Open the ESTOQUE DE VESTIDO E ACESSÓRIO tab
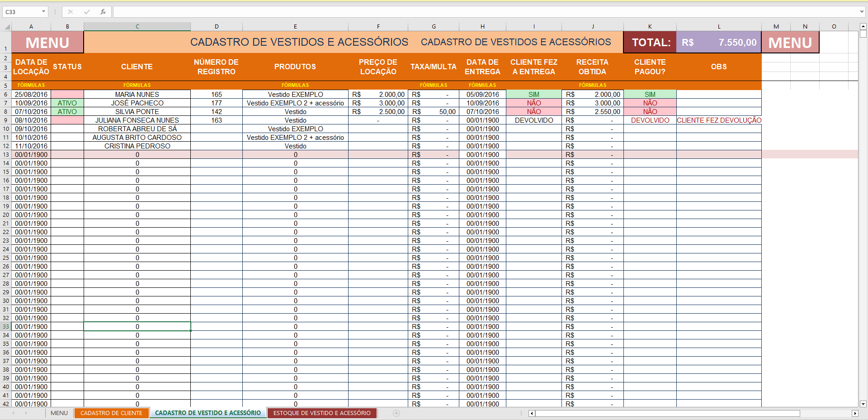The height and width of the screenshot is (420, 868). point(321,413)
